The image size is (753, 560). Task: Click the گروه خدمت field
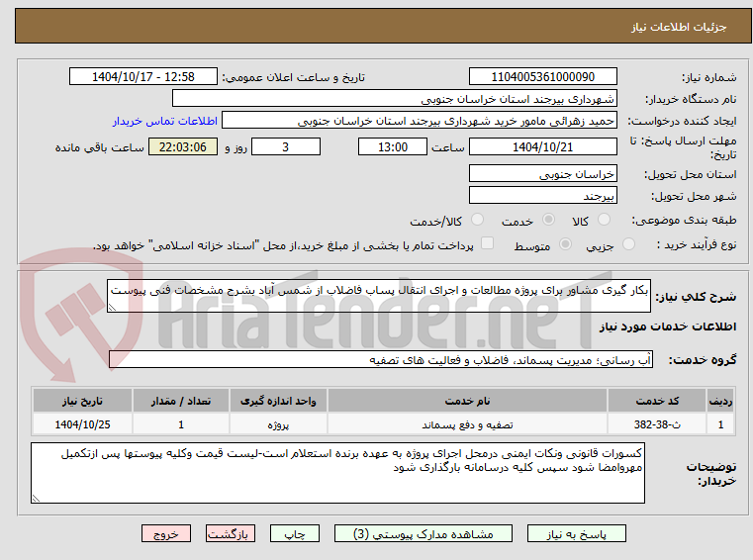pyautogui.click(x=381, y=360)
